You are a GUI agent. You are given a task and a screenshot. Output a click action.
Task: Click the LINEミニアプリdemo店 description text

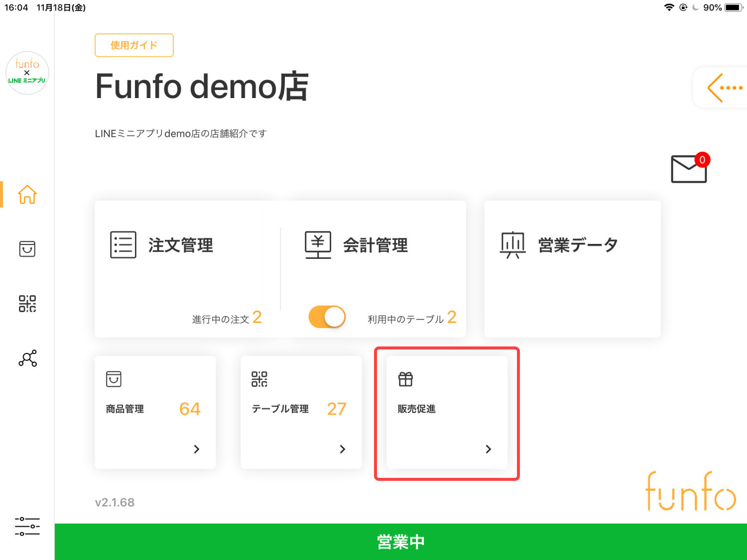[181, 133]
